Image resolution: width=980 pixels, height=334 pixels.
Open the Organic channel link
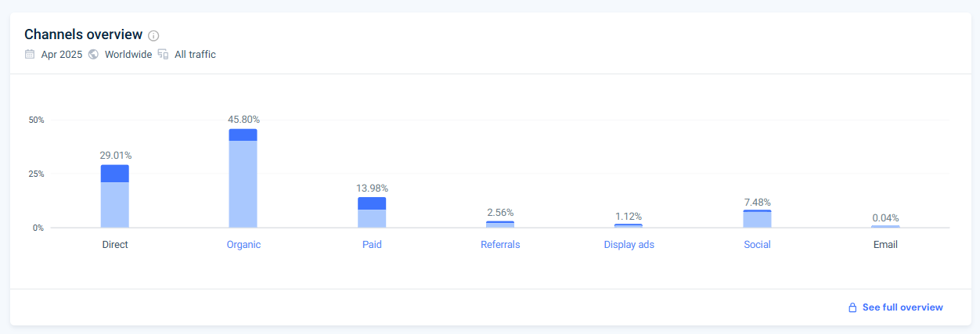click(x=243, y=244)
